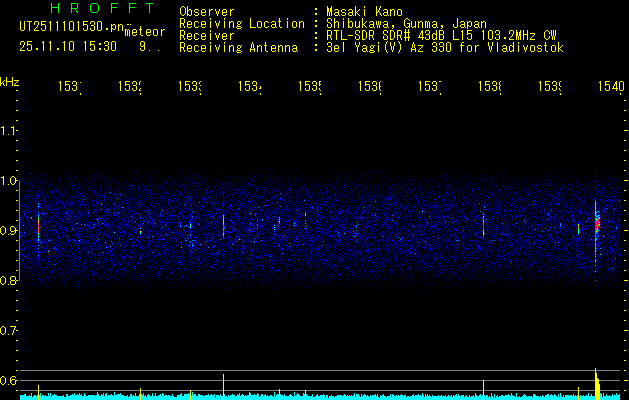Select the location Shibukawa, Gunma, Japan
The height and width of the screenshot is (400, 629).
point(406,24)
